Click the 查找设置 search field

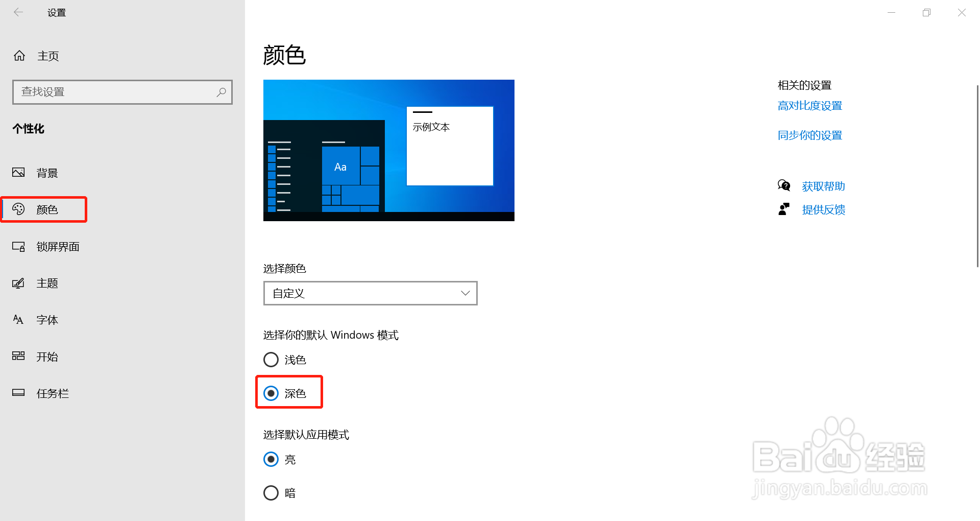pyautogui.click(x=122, y=92)
